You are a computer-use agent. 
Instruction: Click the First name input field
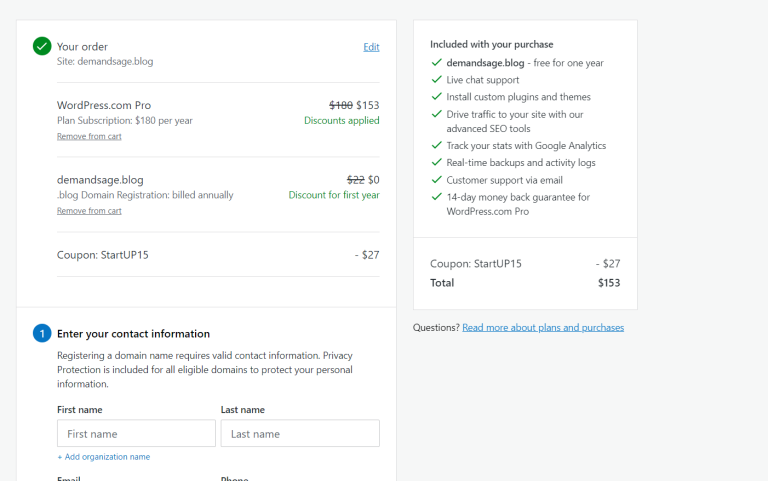pos(136,433)
